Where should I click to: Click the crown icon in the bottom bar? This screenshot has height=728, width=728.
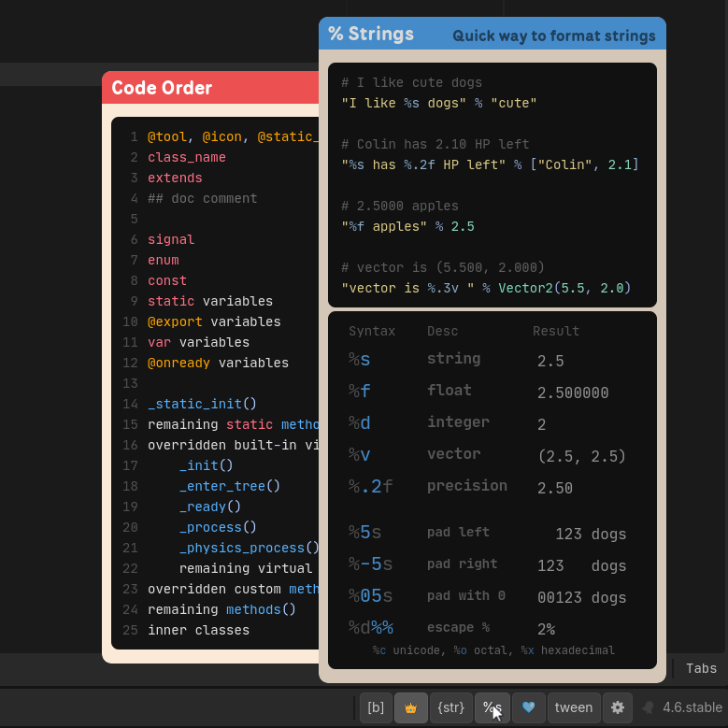[411, 707]
